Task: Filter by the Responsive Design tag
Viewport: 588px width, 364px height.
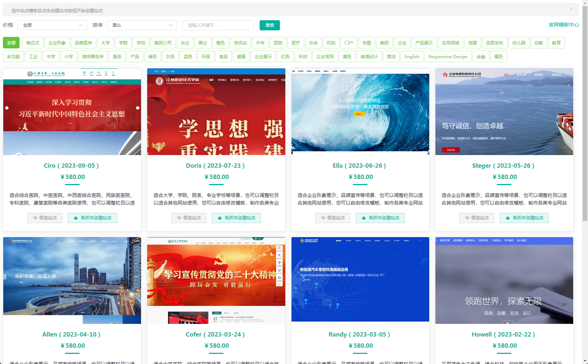Action: click(448, 56)
